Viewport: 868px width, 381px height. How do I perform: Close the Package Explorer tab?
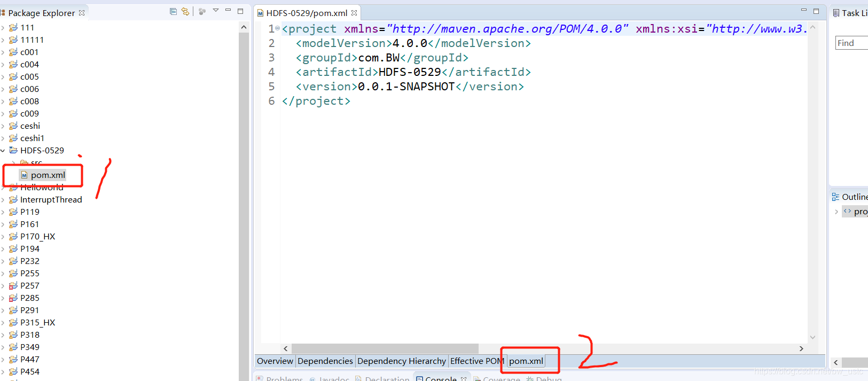coord(82,13)
